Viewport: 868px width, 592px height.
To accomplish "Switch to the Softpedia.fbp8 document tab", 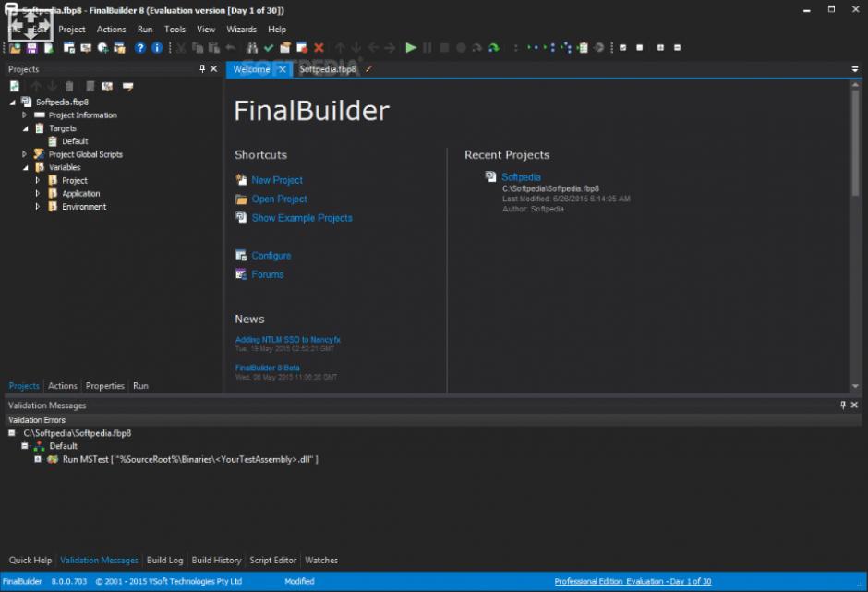I will [x=328, y=69].
